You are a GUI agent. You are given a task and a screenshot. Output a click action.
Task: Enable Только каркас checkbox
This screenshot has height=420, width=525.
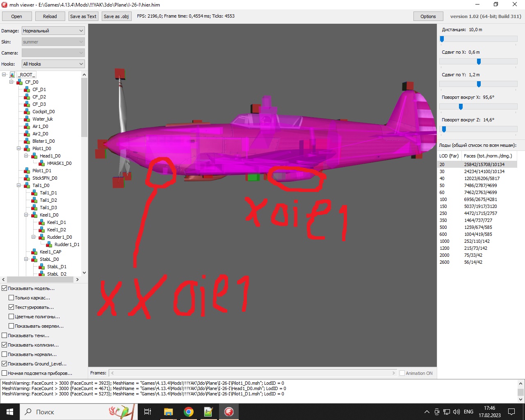(11, 298)
